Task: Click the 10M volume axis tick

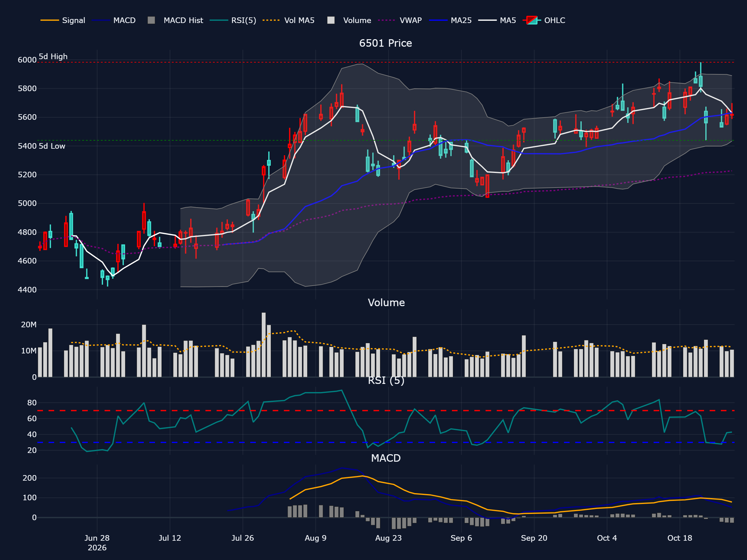Action: [x=29, y=351]
